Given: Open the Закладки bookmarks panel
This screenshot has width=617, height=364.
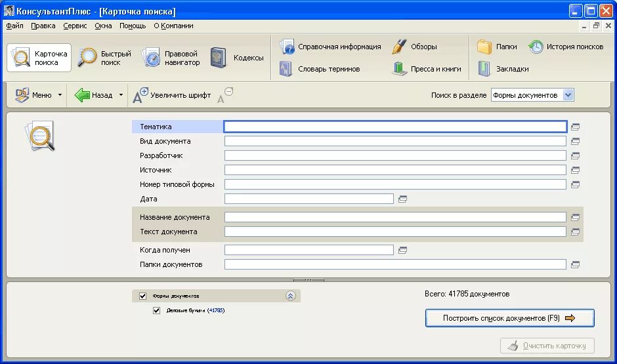Looking at the screenshot, I should click(503, 69).
